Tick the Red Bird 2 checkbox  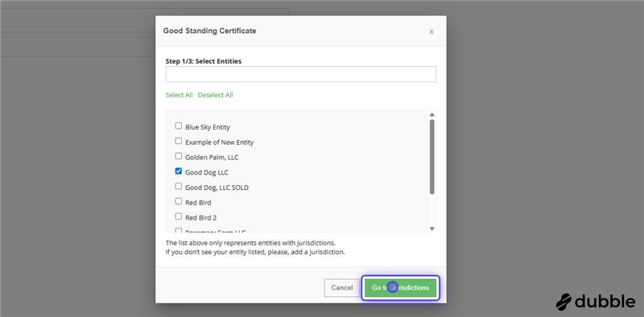click(178, 216)
